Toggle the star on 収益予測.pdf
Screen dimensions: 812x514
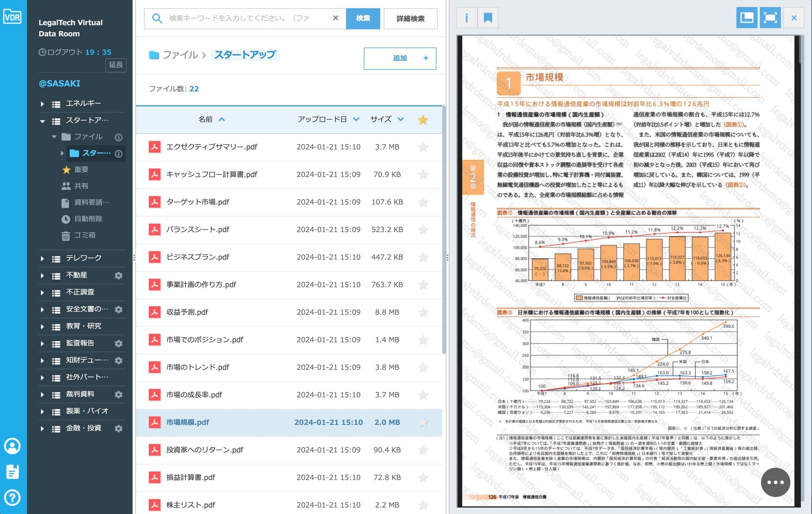[423, 312]
